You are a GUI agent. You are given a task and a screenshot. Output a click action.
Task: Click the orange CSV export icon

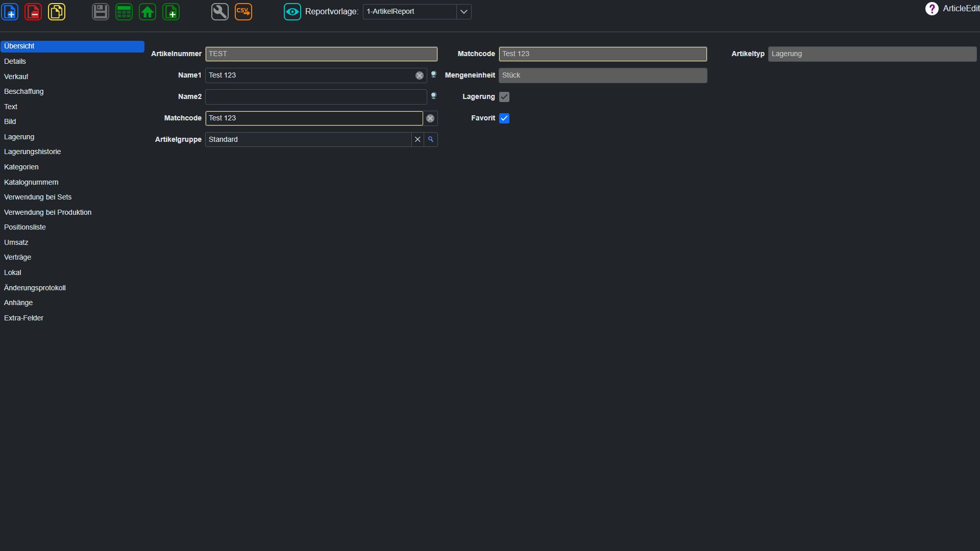click(243, 12)
